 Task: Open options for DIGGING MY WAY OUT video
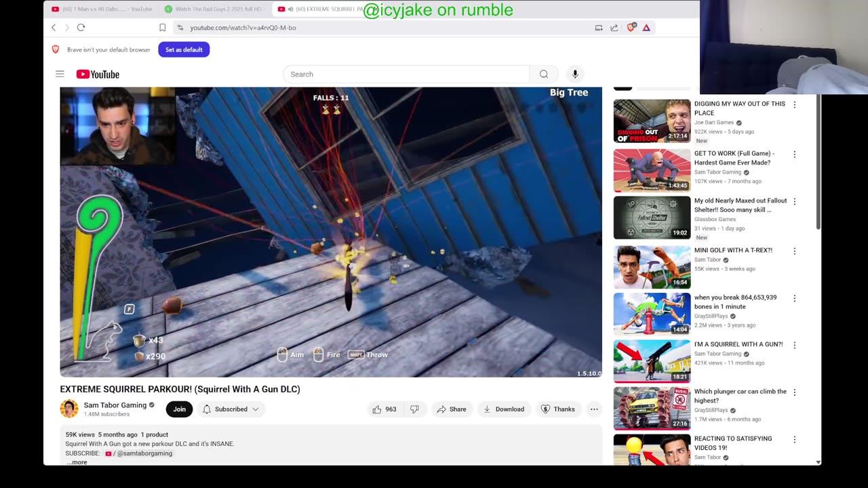795,104
